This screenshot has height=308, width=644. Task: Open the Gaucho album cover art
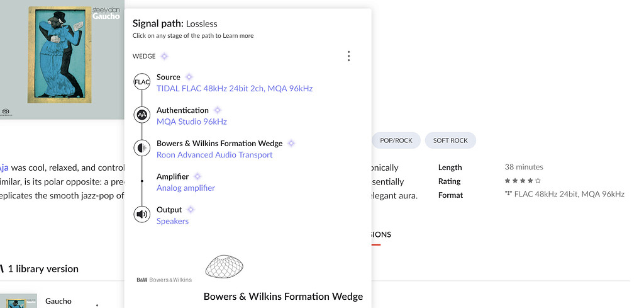click(62, 59)
